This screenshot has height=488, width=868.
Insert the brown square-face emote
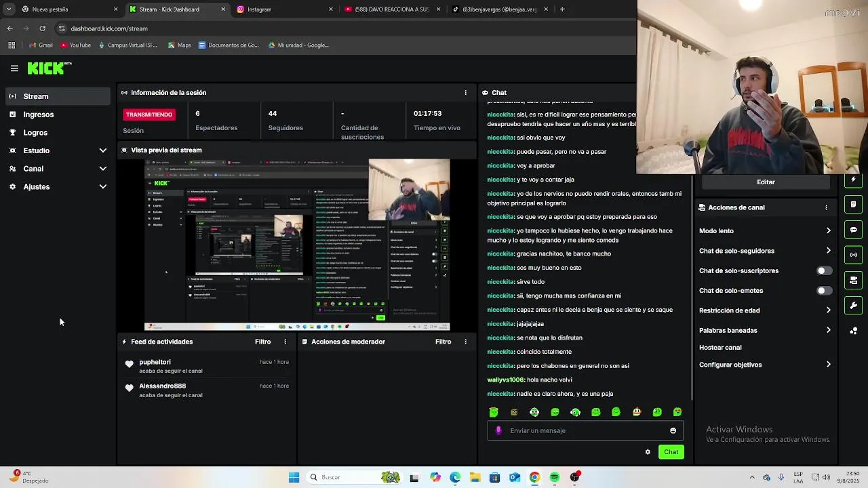coord(514,412)
